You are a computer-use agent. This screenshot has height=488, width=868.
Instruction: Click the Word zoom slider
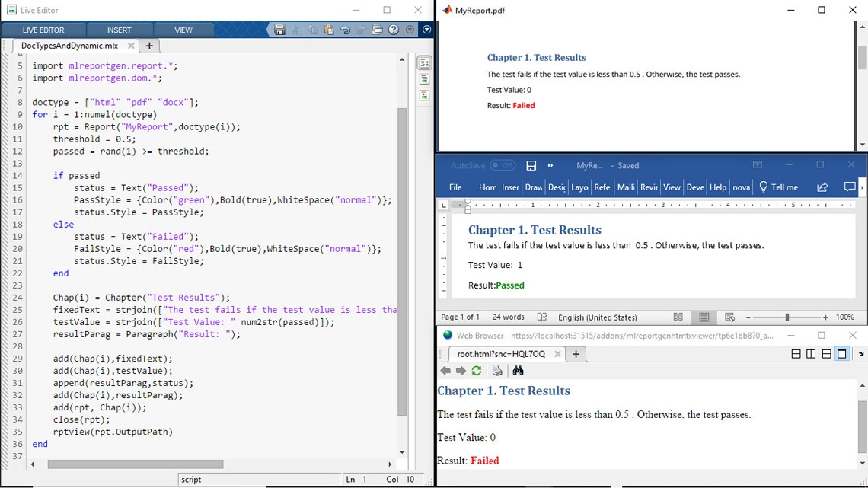pos(787,317)
